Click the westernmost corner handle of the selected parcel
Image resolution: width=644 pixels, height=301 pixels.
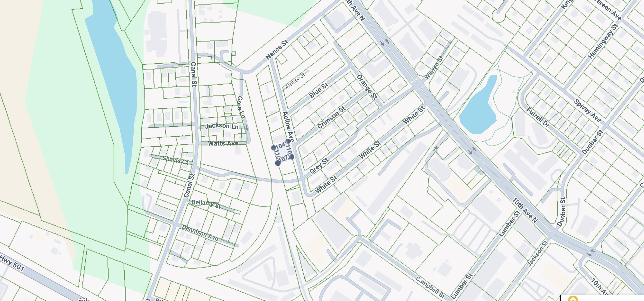[x=273, y=148]
